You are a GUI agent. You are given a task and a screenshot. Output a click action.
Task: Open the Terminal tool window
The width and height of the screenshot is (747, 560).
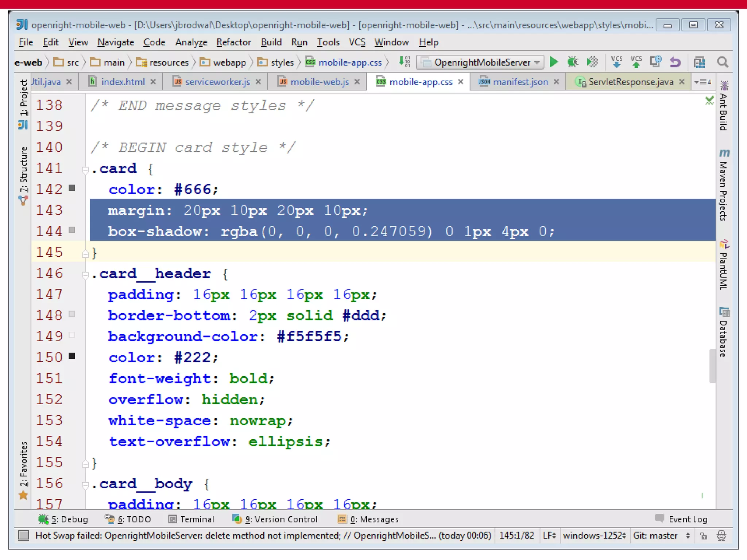(192, 519)
